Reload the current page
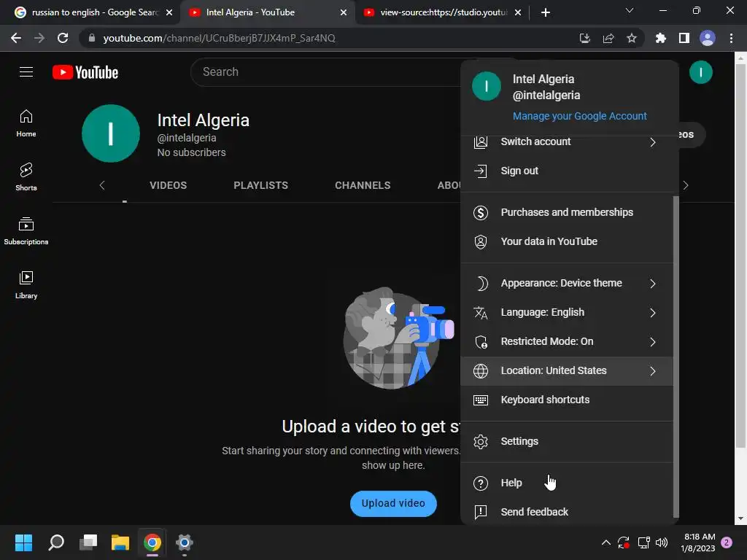Viewport: 747px width, 560px height. (x=63, y=38)
